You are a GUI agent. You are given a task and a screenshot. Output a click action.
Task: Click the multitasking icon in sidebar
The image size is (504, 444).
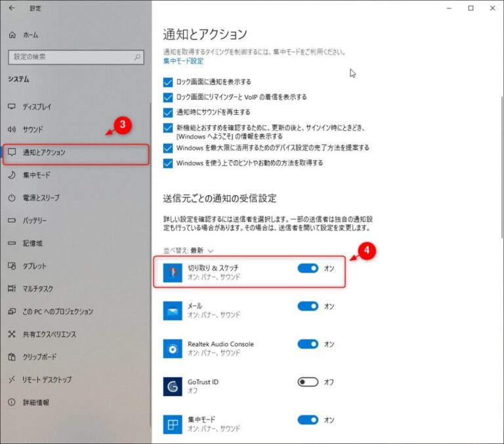pos(12,288)
